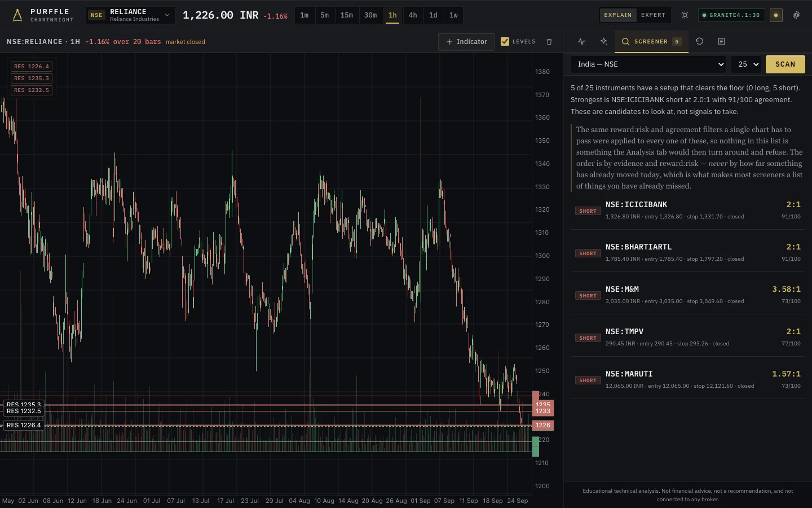Click the RES 1235.3 legend chip
Viewport: 812px width, 508px height.
(32, 78)
